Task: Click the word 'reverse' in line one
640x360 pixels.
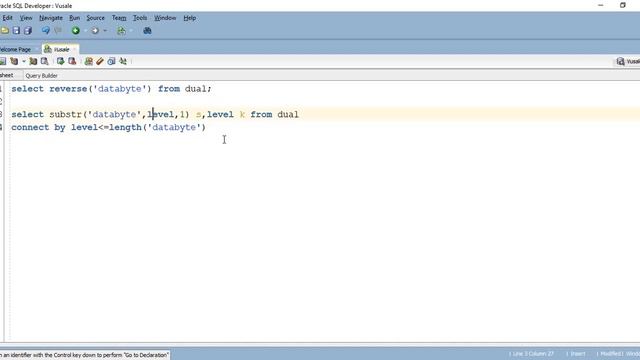Action: click(68, 89)
